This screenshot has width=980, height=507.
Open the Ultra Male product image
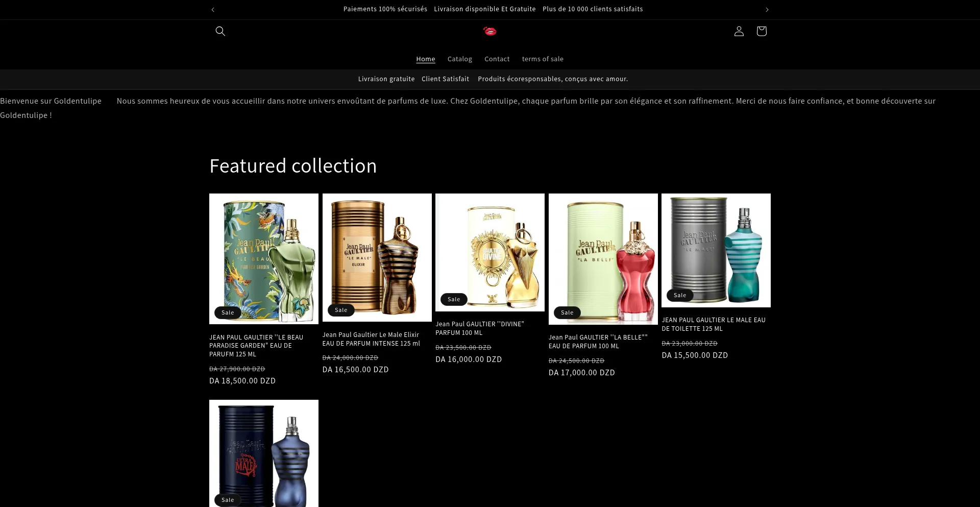pos(264,453)
